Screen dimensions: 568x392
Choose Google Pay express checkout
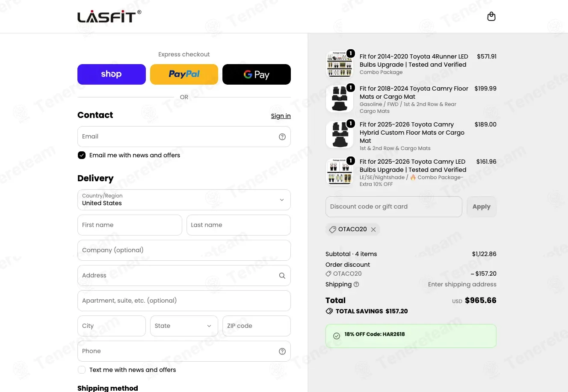point(257,74)
